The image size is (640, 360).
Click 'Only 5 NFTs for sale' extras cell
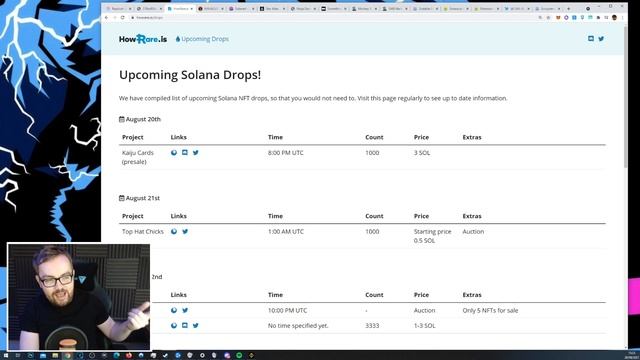[490, 310]
